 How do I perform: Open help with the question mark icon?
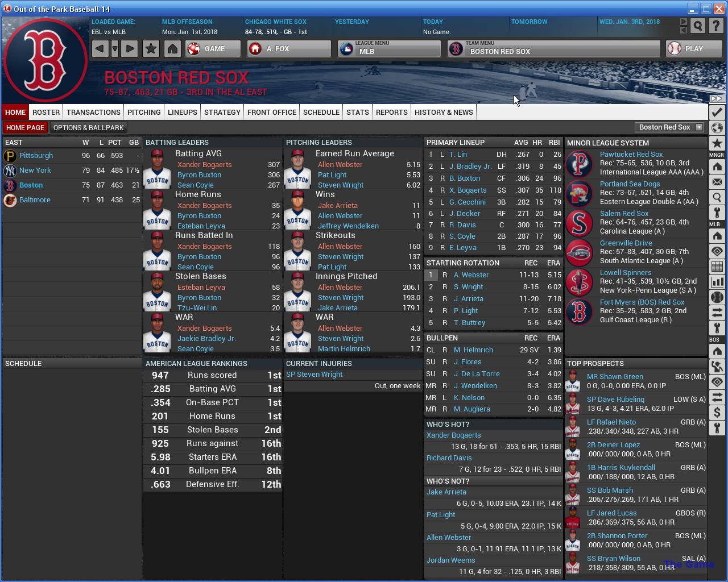716,26
